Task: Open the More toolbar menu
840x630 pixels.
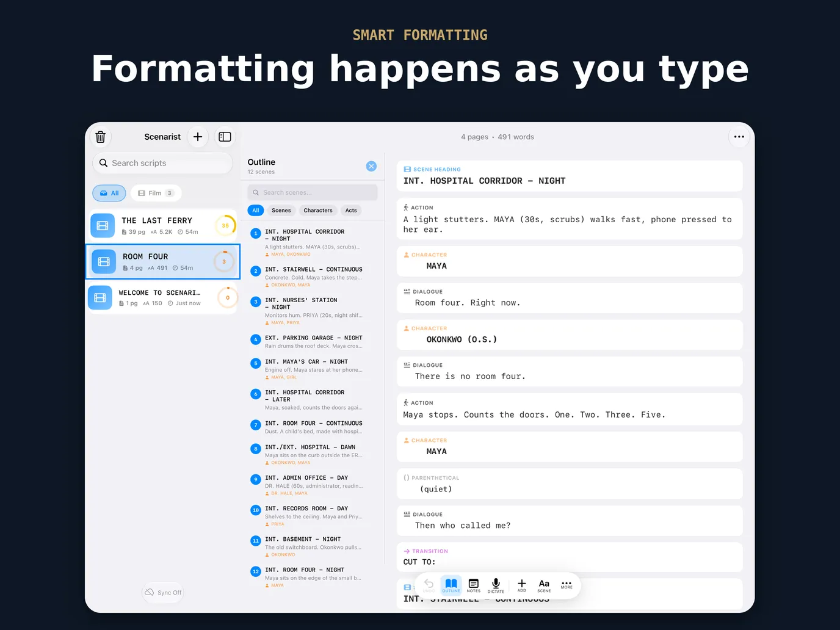Action: pos(567,585)
